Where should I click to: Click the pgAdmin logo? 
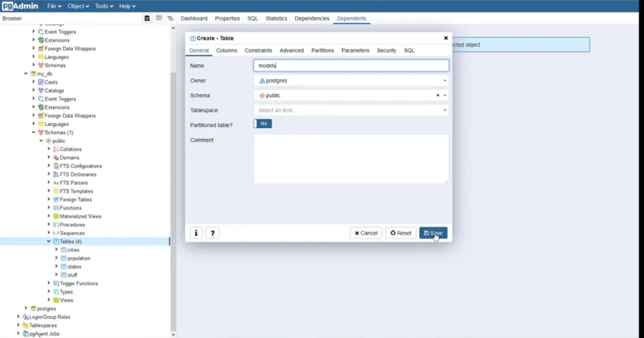19,6
